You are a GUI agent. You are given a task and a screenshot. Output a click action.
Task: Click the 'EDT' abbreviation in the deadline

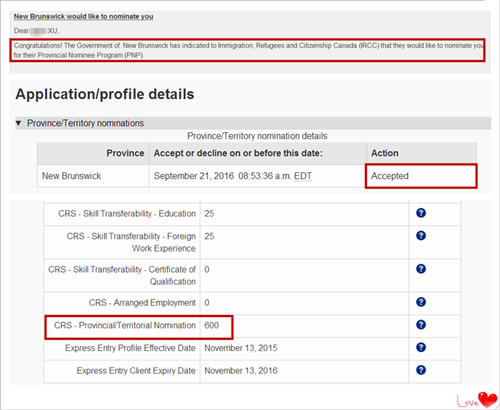tap(303, 176)
